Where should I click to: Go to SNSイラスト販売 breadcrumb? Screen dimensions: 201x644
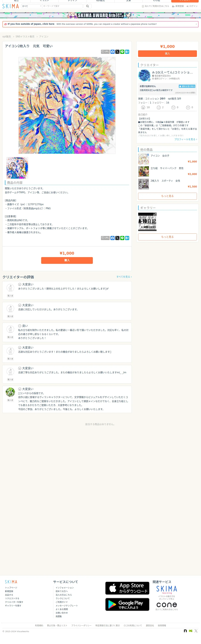pyautogui.click(x=25, y=36)
